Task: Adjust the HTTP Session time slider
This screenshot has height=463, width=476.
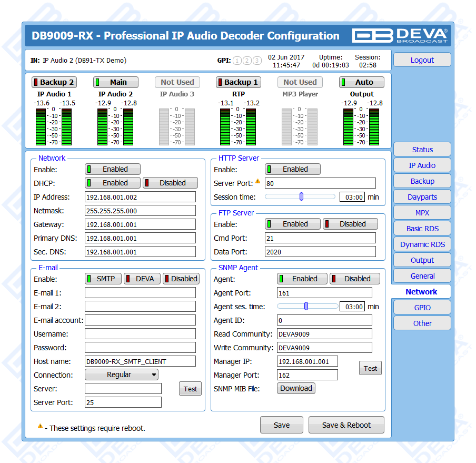Action: pyautogui.click(x=301, y=196)
